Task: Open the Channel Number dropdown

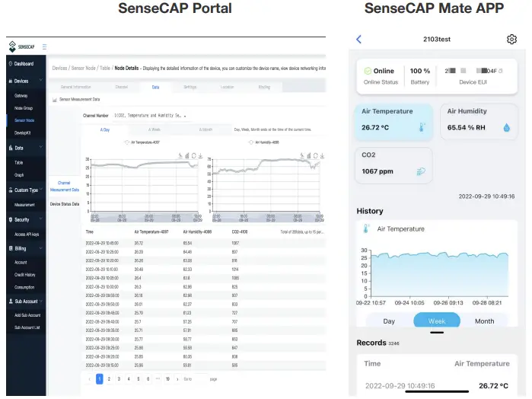Action: pyautogui.click(x=150, y=116)
